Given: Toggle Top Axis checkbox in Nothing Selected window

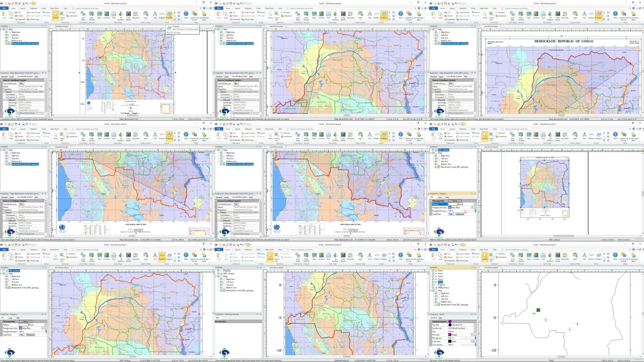Looking at the screenshot, I should 221,285.
